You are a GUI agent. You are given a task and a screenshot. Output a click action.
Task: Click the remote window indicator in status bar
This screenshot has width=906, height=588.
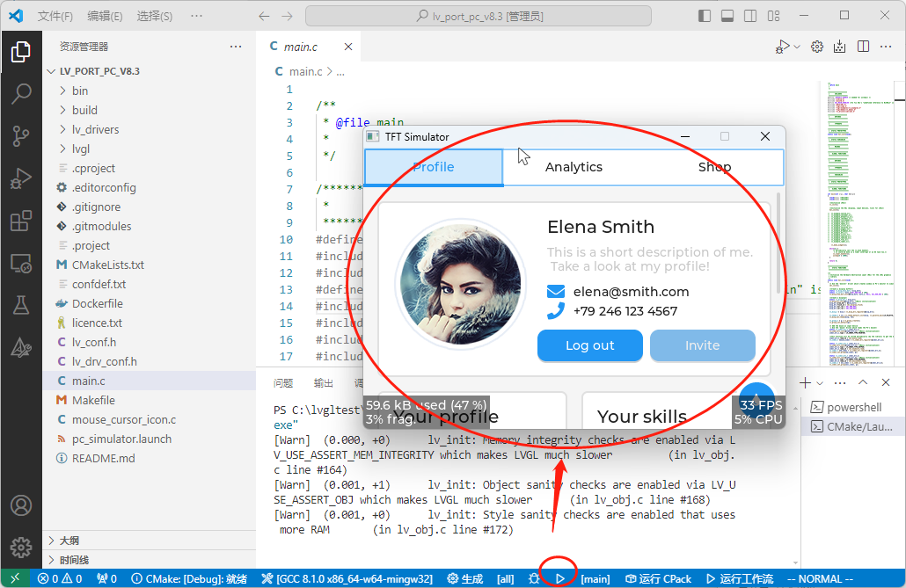15,578
